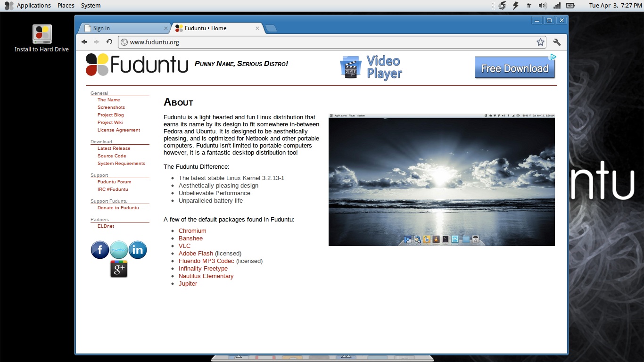
Task: Open the volume speaker tray icon
Action: click(x=543, y=6)
